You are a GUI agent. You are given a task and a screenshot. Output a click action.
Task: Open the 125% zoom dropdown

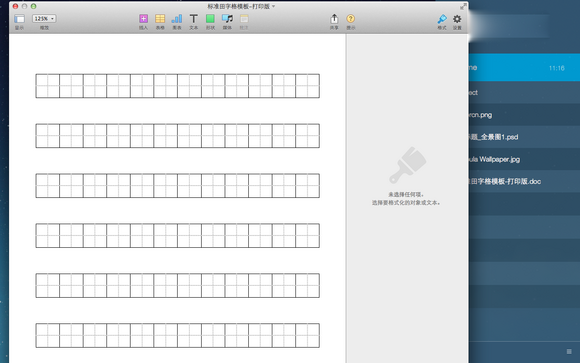[44, 19]
